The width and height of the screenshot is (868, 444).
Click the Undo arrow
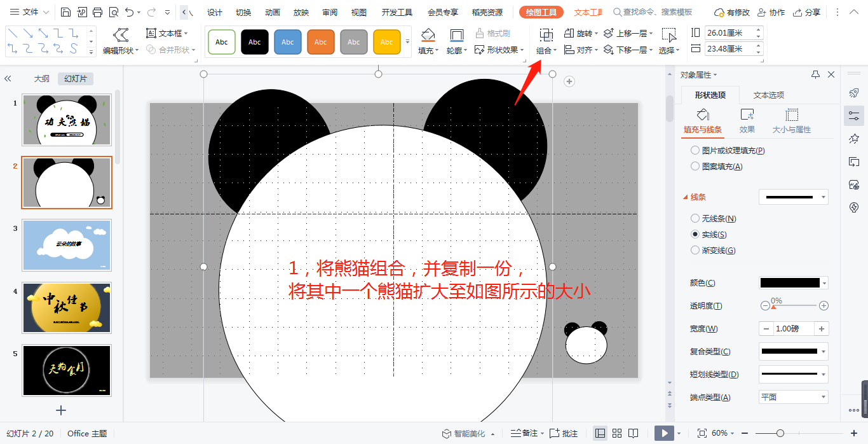click(130, 12)
